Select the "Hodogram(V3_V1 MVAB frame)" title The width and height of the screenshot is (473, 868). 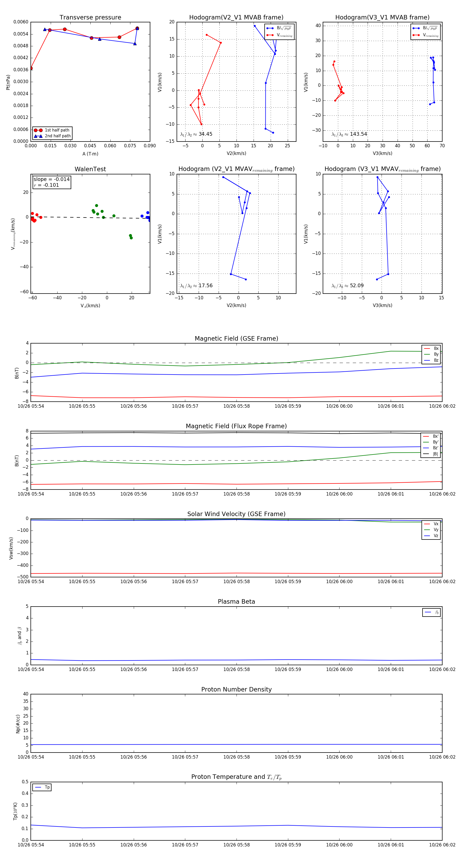(382, 18)
